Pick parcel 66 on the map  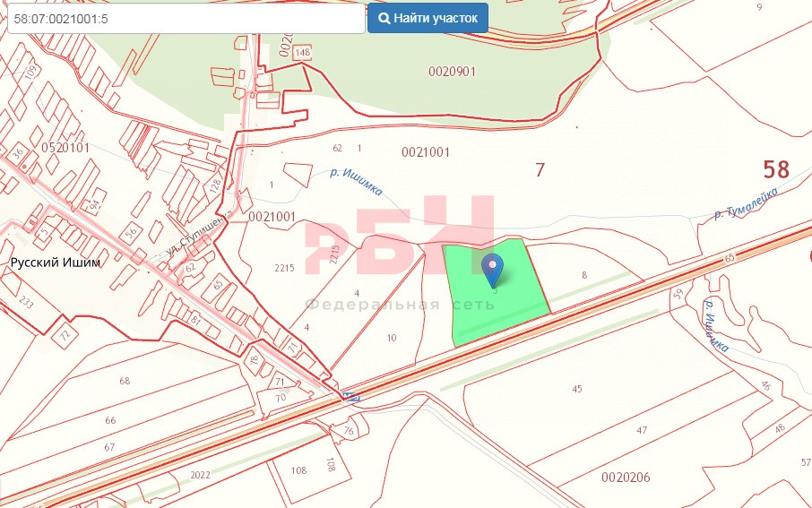click(110, 420)
